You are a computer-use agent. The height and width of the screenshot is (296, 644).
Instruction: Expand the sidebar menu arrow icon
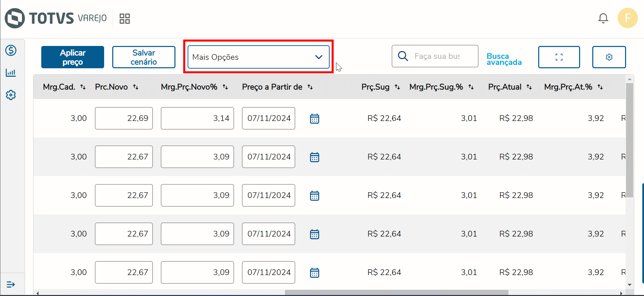point(11,285)
